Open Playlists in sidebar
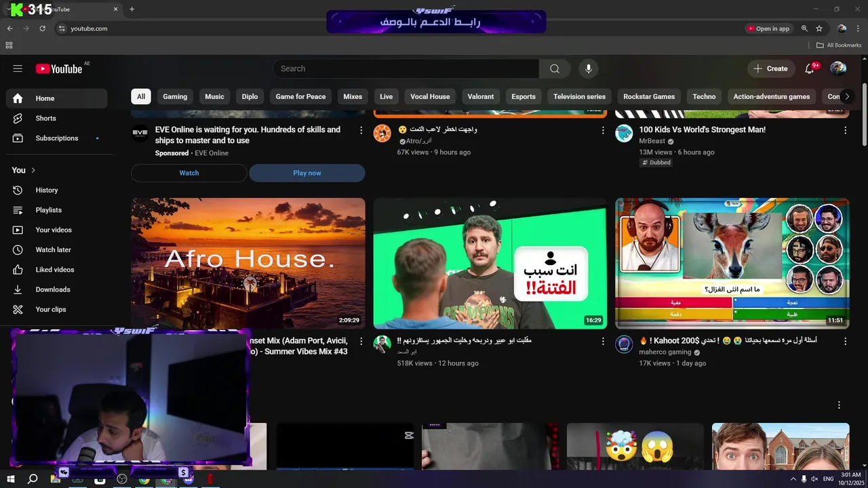 57,210
